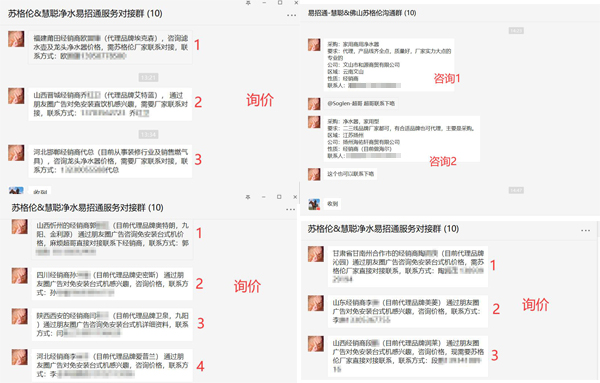Click the 苏格伦&慧聪 group title above the 甘肃省甘南州 message

pyautogui.click(x=383, y=229)
